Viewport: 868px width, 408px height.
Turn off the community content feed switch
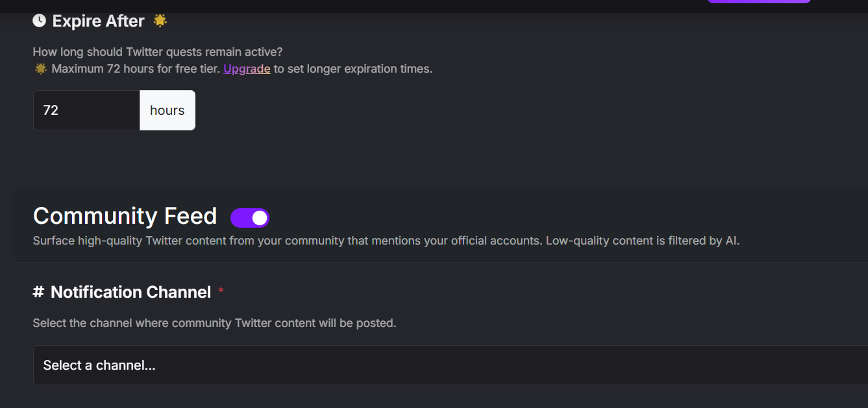point(250,217)
